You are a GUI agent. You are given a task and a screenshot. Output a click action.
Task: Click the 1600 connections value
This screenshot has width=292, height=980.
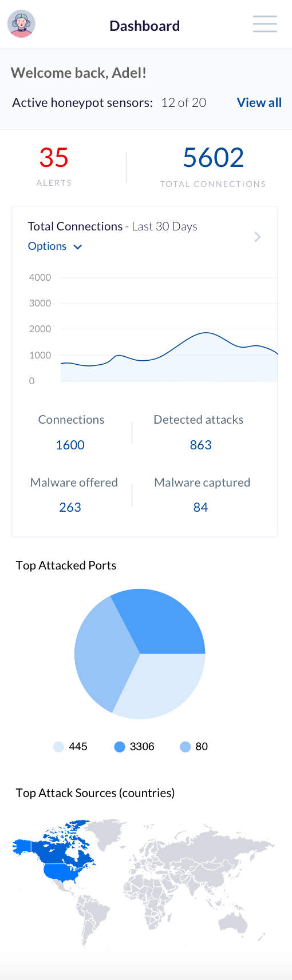[70, 445]
